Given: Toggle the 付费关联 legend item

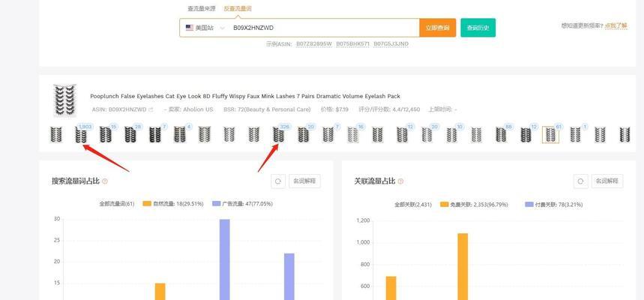Looking at the screenshot, I should click(x=554, y=204).
